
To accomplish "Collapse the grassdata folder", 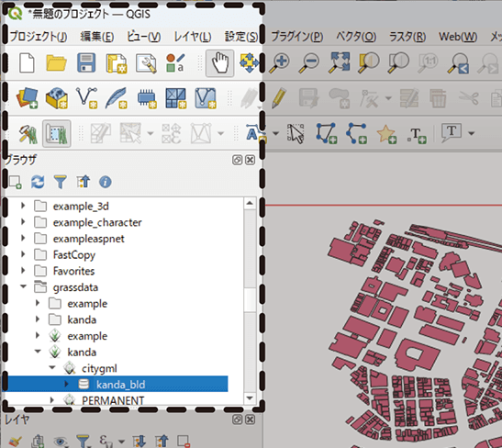I will coord(23,286).
